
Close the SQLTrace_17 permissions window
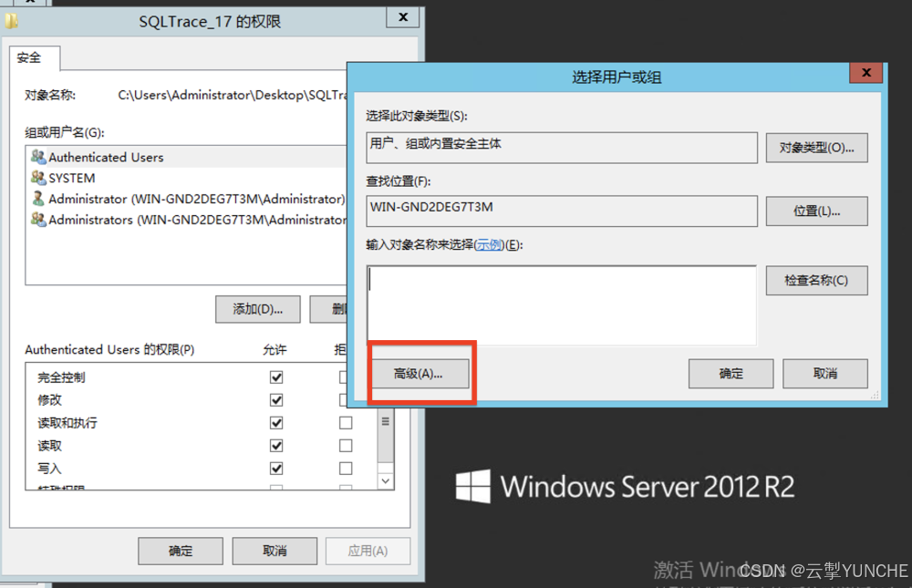coord(403,17)
